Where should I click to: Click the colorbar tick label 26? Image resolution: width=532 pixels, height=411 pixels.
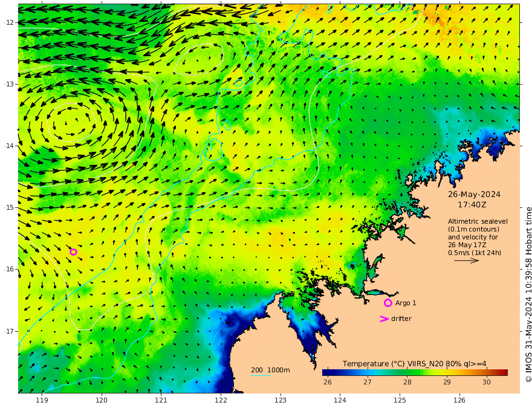click(328, 382)
